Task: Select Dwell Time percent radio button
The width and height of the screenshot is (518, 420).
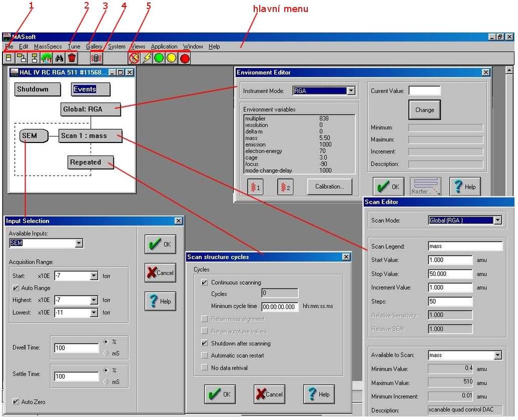Action: click(x=106, y=342)
